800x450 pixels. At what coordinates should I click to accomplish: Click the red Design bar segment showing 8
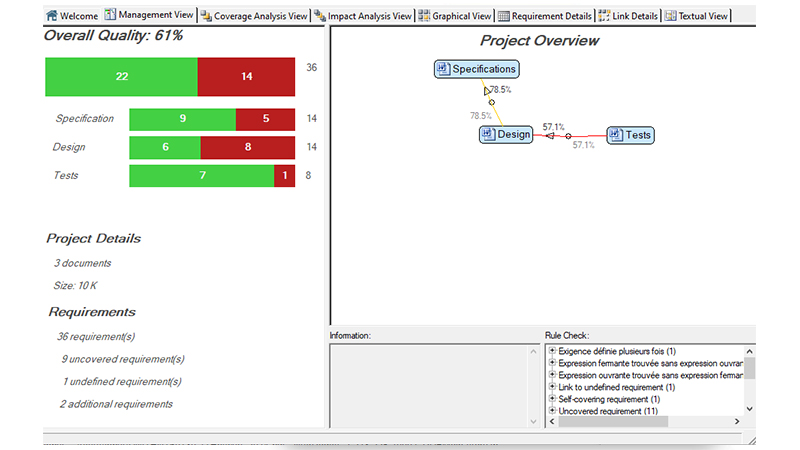click(x=247, y=148)
